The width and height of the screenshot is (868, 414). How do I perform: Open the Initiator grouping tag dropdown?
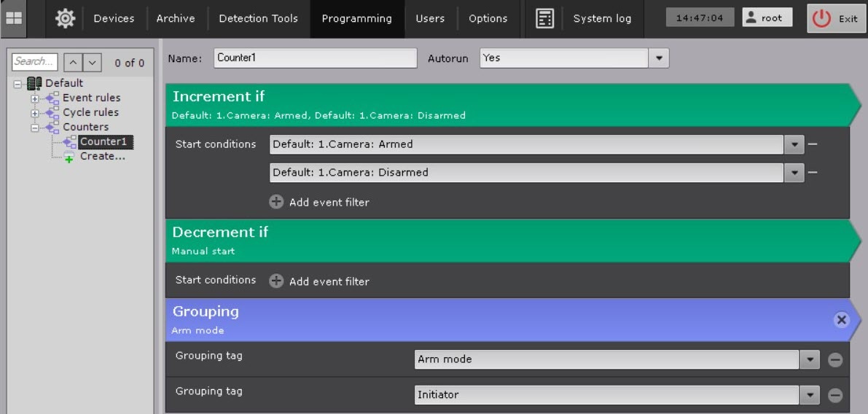coord(809,394)
